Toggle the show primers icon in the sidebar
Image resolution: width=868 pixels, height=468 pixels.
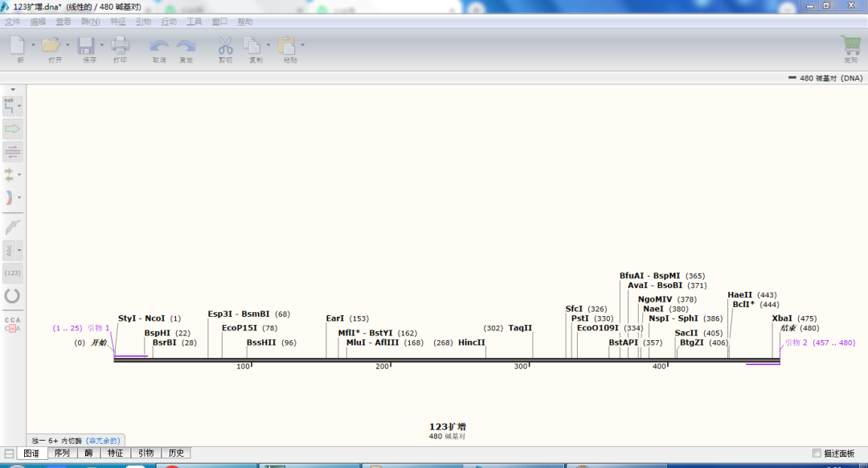[x=12, y=152]
